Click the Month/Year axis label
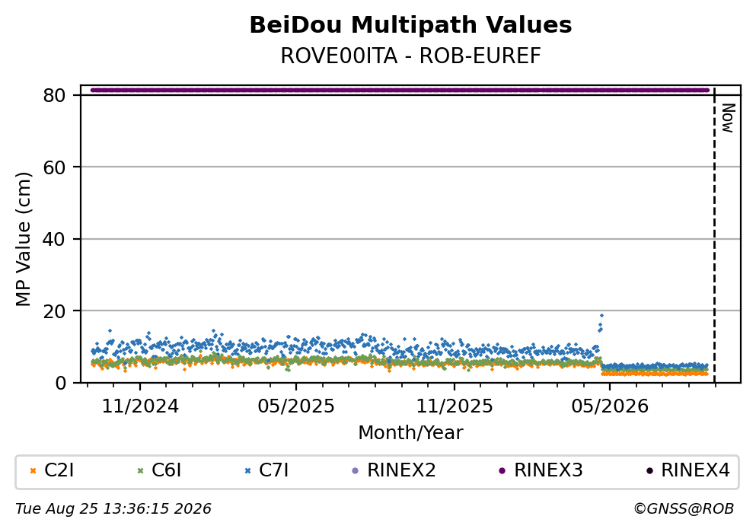The image size is (756, 532). pos(410,433)
